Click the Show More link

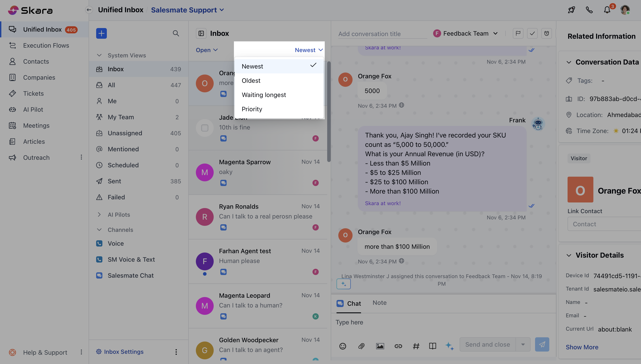pyautogui.click(x=582, y=347)
